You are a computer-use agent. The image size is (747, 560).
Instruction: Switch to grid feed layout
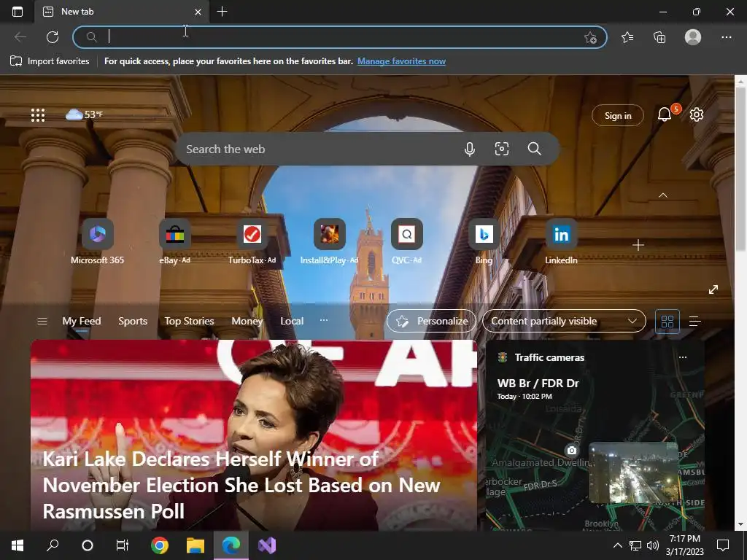(x=667, y=322)
